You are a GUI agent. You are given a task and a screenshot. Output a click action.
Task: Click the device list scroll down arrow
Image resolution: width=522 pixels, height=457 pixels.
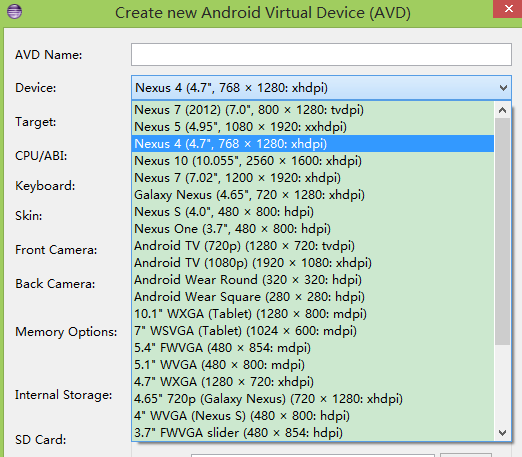click(502, 433)
